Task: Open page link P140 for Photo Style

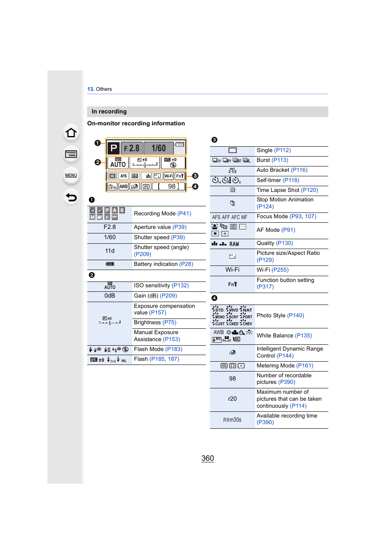Action: coord(296,316)
